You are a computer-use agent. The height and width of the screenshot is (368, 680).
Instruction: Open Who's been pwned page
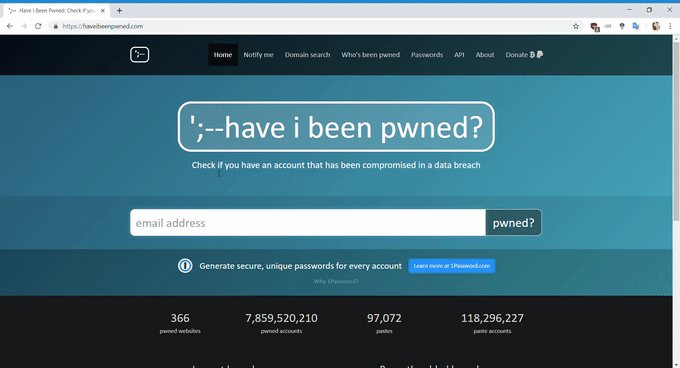coord(370,55)
